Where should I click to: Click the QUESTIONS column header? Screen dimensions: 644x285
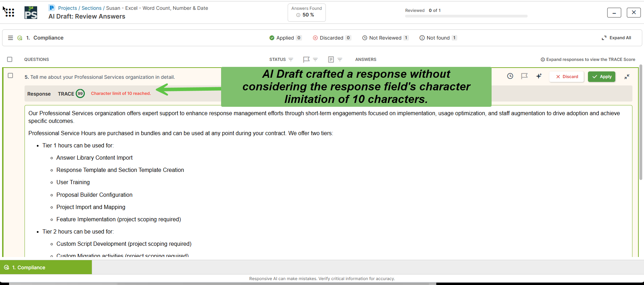coord(36,60)
